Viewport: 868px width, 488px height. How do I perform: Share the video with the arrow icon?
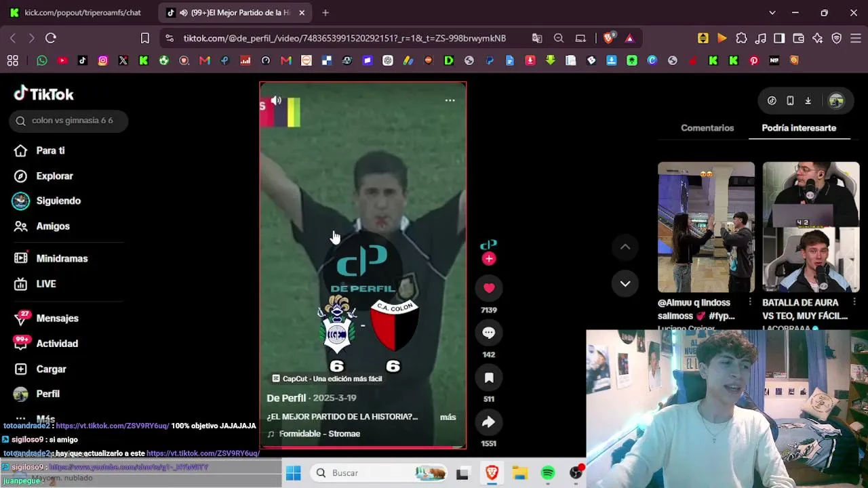pyautogui.click(x=489, y=422)
